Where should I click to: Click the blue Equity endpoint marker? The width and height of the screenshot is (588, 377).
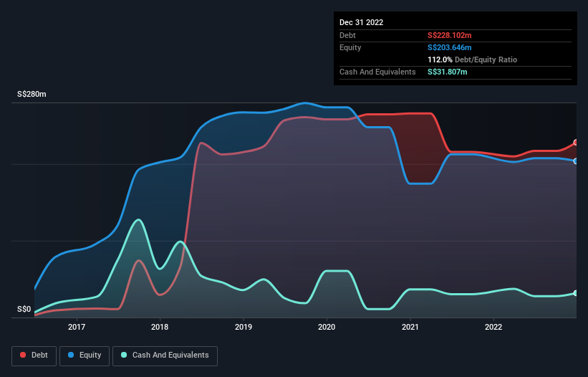point(576,161)
